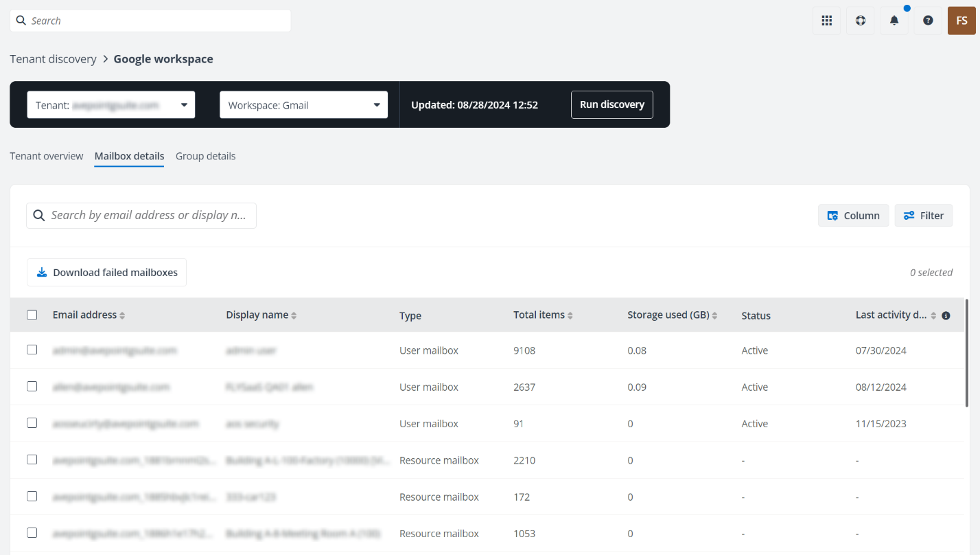Click the notification bell icon
The height and width of the screenshot is (555, 980).
(x=894, y=21)
